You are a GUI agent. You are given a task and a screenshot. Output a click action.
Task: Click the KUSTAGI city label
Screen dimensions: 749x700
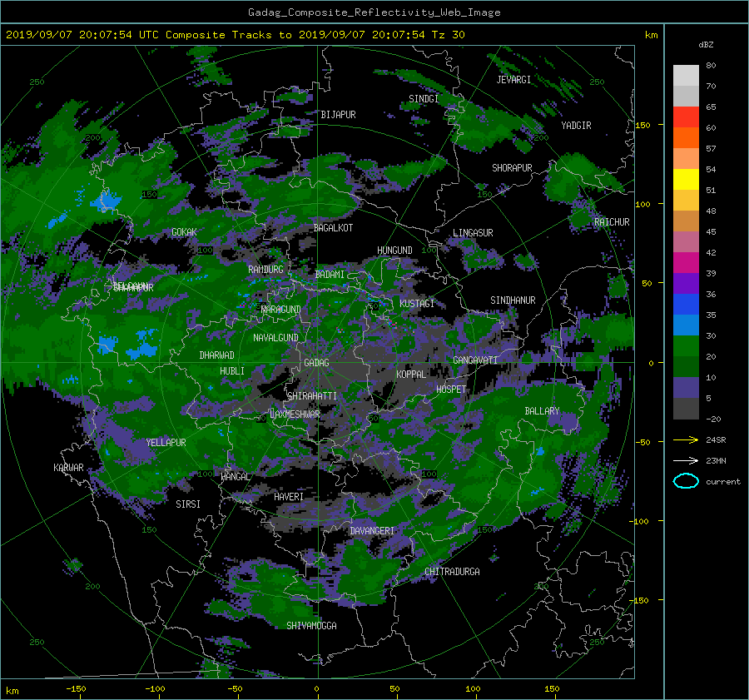pos(417,304)
